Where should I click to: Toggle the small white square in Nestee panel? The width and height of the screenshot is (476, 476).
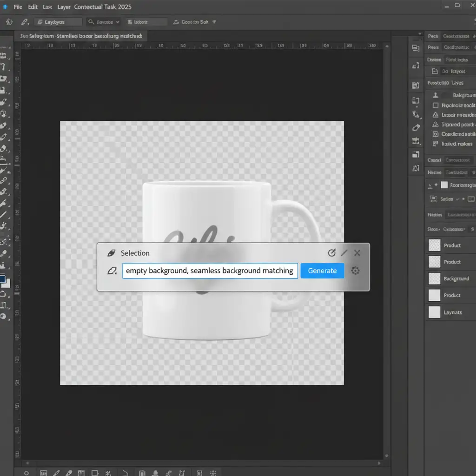[444, 185]
